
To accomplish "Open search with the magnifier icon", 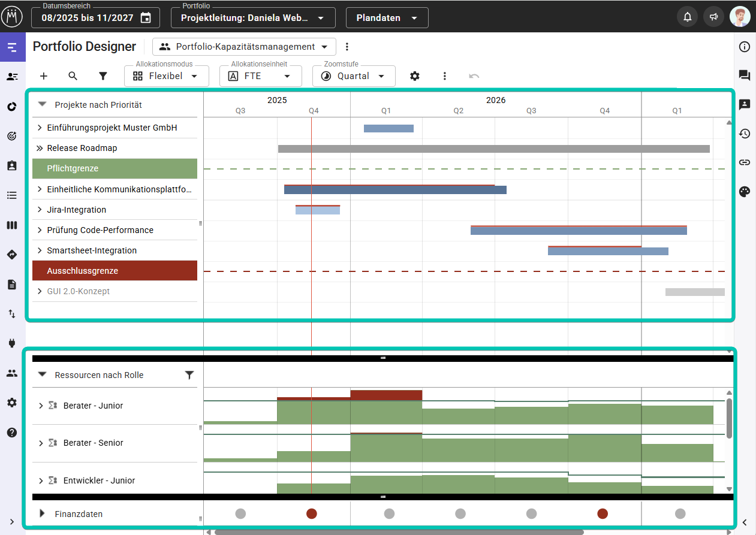I will point(73,76).
